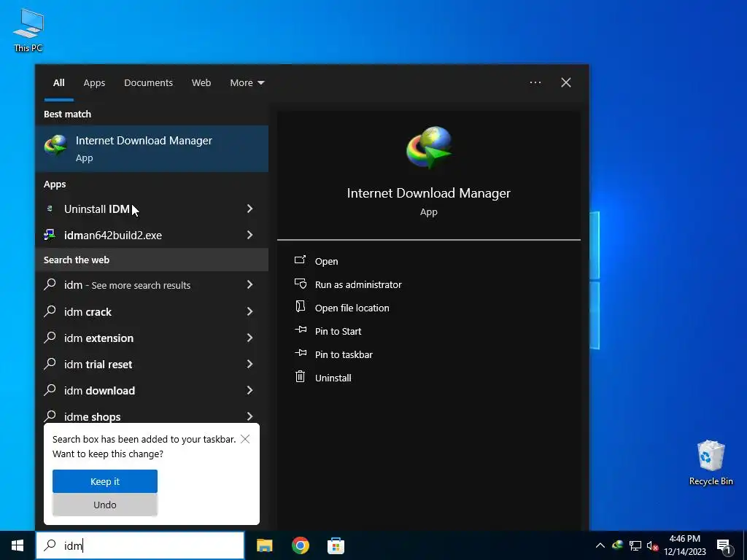Expand arrow for idm crack suggestion
The height and width of the screenshot is (560, 747).
[249, 311]
